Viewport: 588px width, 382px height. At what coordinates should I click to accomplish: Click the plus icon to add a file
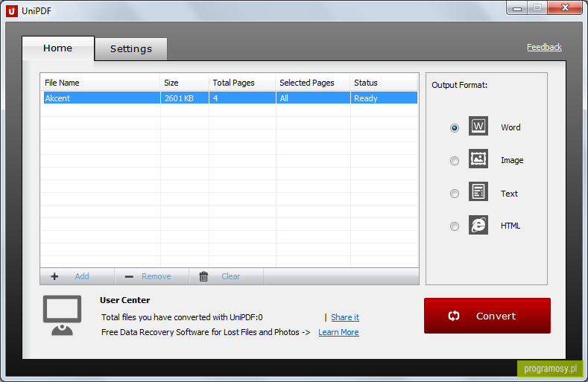pos(54,276)
